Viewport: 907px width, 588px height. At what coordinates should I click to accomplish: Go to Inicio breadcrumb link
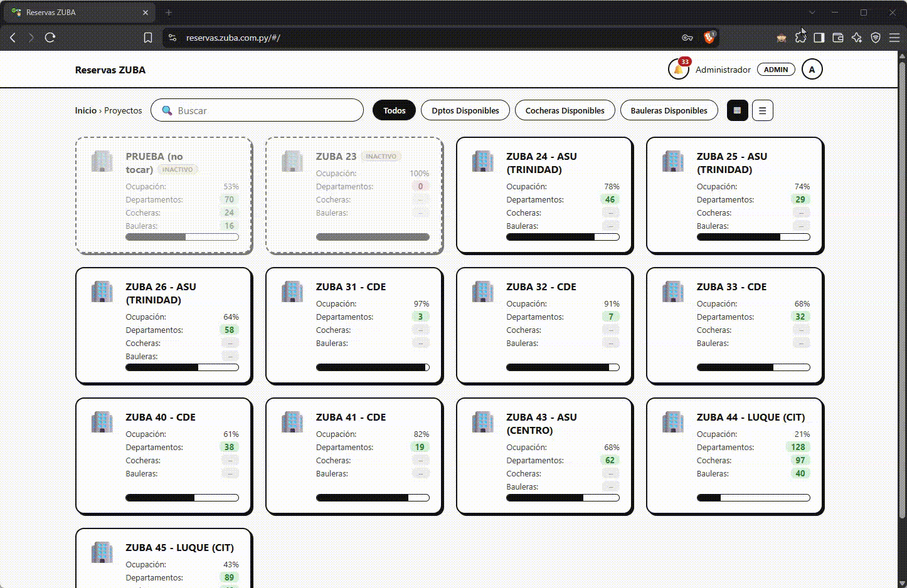86,110
